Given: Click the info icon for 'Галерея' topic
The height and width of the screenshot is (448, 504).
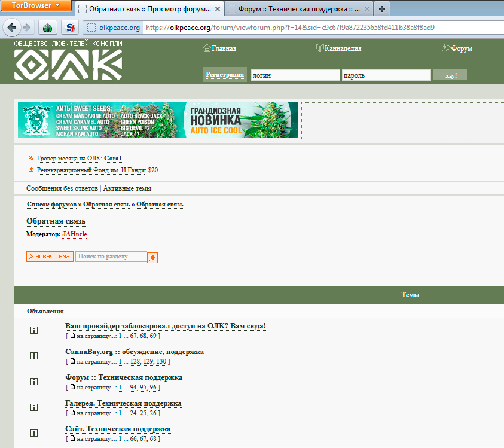Looking at the screenshot, I should 34,407.
